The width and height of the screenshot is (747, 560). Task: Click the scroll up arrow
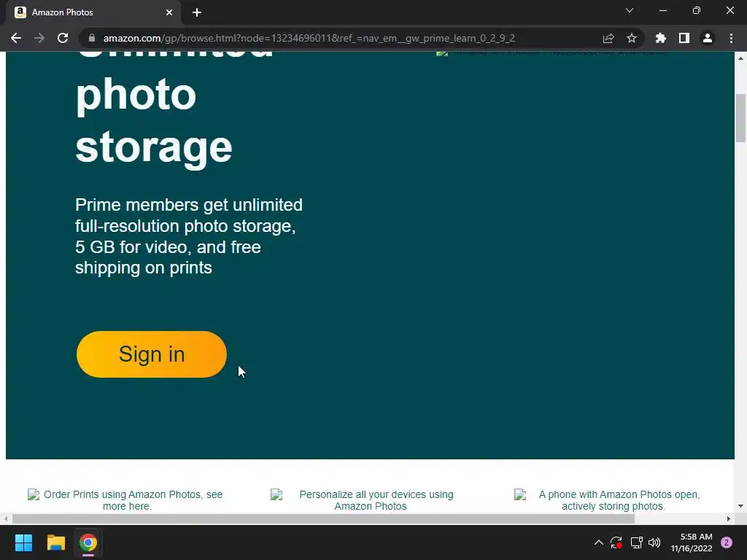(x=741, y=58)
